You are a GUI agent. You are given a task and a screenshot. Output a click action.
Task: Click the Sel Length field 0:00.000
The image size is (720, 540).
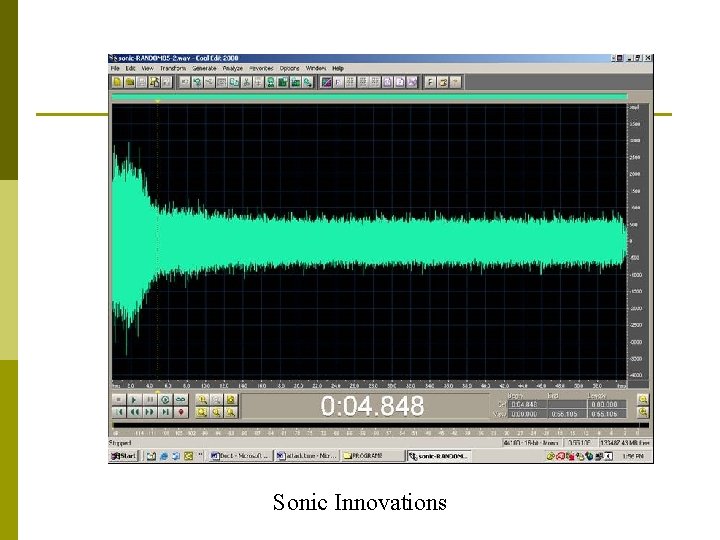click(x=607, y=405)
